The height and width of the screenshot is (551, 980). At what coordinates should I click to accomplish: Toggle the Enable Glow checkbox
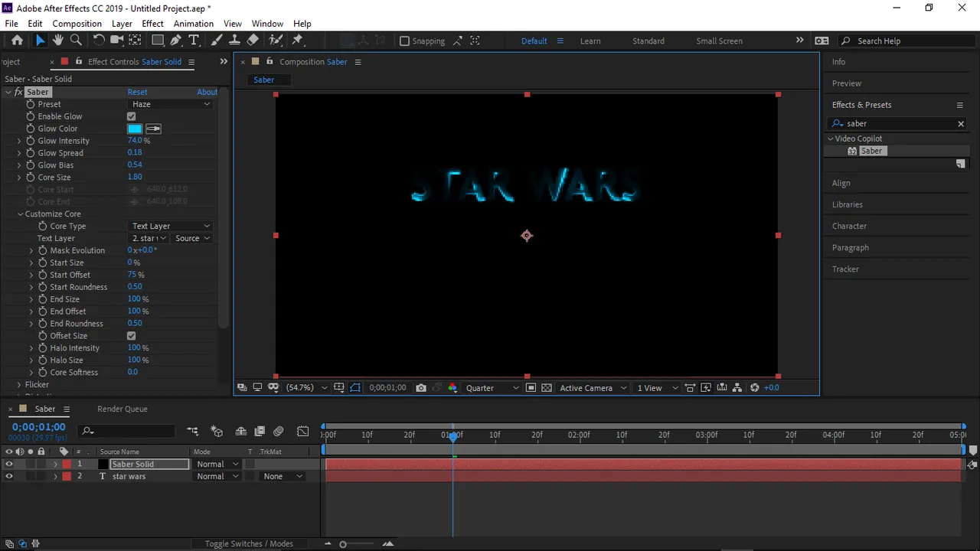click(131, 116)
